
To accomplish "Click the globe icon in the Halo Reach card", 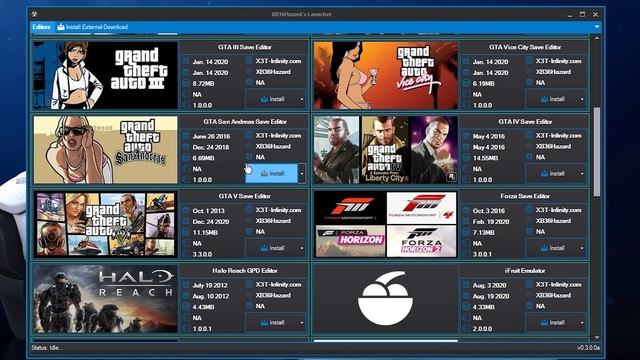I will pyautogui.click(x=249, y=284).
